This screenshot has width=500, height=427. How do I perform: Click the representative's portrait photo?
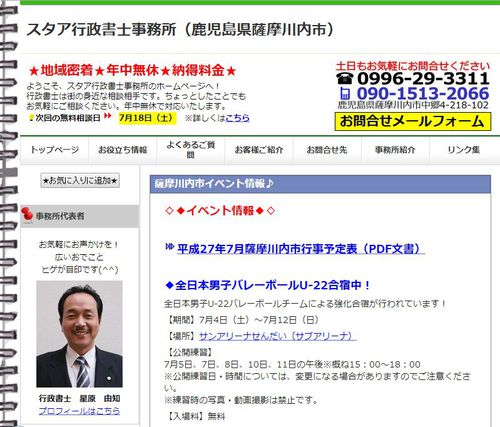point(79,334)
